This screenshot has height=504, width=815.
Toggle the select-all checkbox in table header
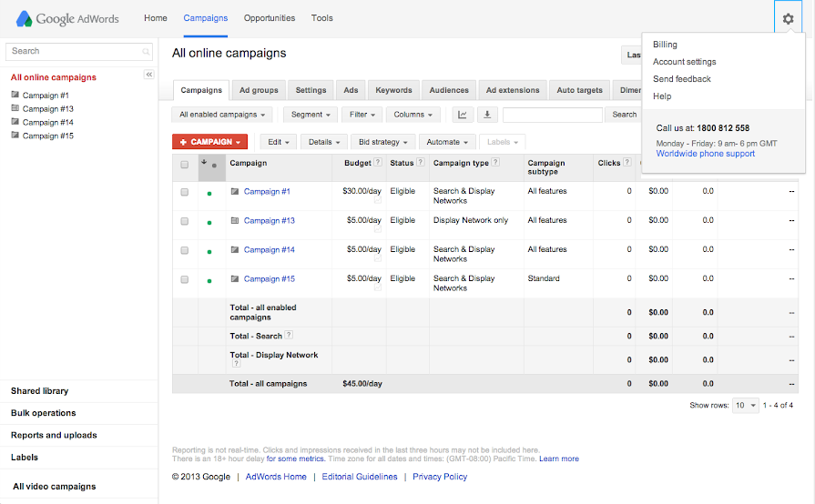(x=185, y=165)
